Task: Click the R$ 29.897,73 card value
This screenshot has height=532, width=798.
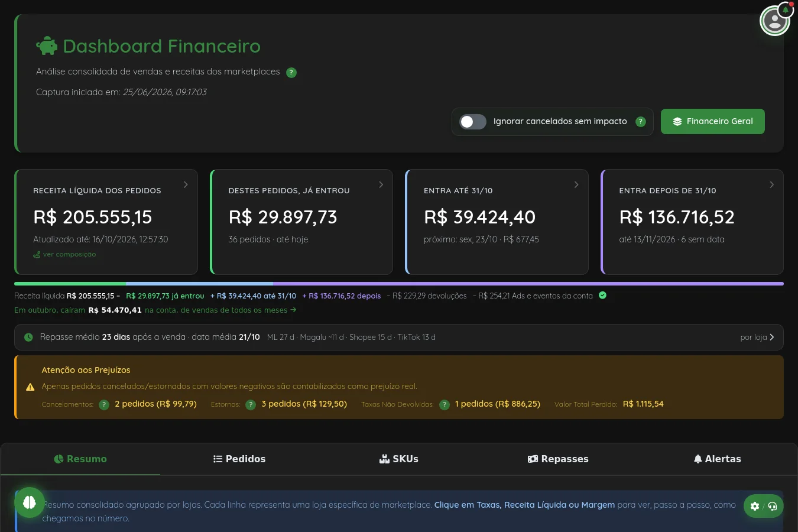Action: pyautogui.click(x=283, y=218)
